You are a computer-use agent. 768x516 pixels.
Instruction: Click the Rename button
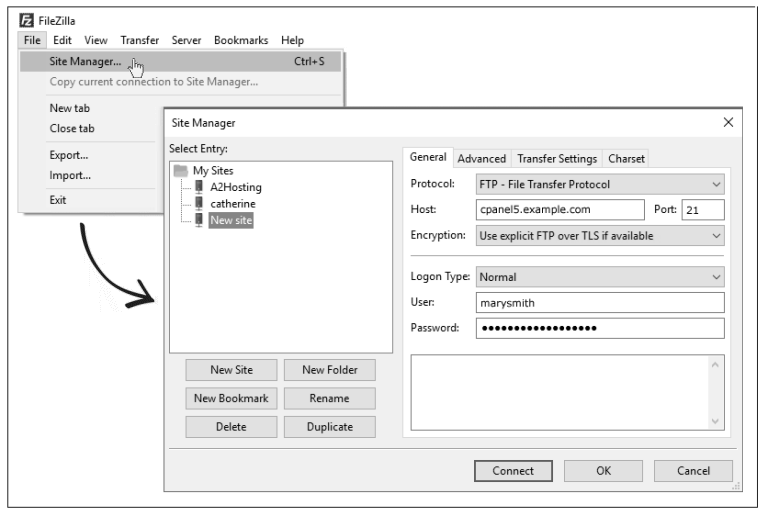coord(330,399)
